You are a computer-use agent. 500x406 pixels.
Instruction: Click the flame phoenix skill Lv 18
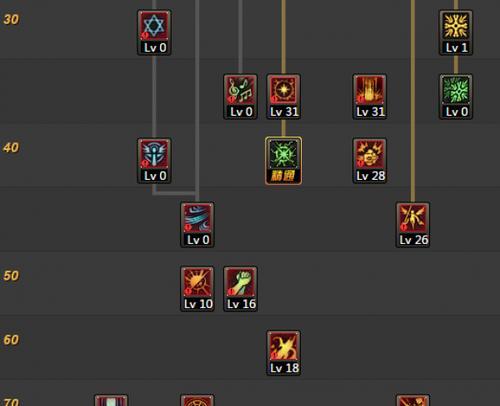283,353
